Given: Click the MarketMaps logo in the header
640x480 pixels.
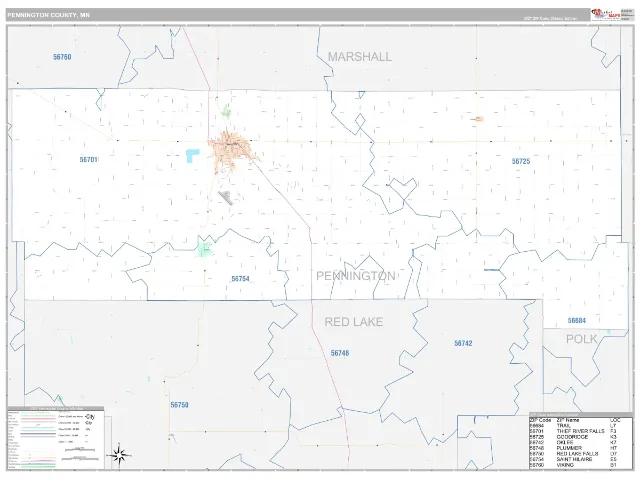Looking at the screenshot, I should (x=606, y=14).
